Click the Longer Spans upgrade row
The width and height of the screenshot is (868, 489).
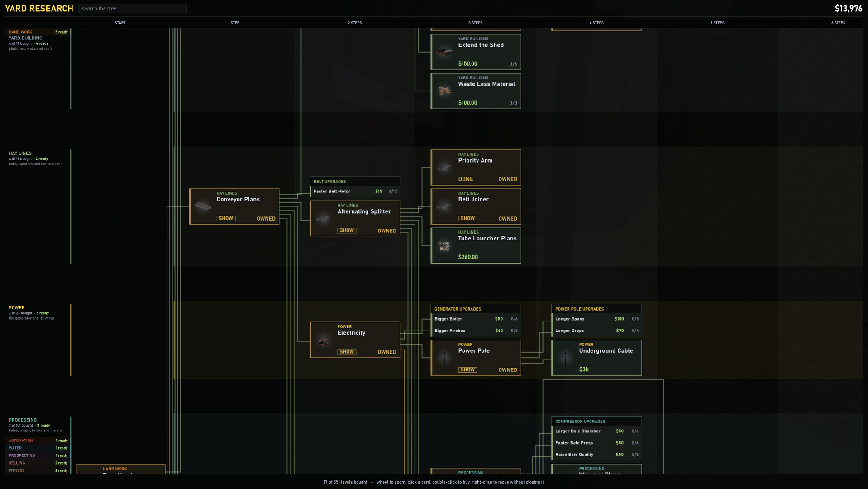(x=596, y=319)
